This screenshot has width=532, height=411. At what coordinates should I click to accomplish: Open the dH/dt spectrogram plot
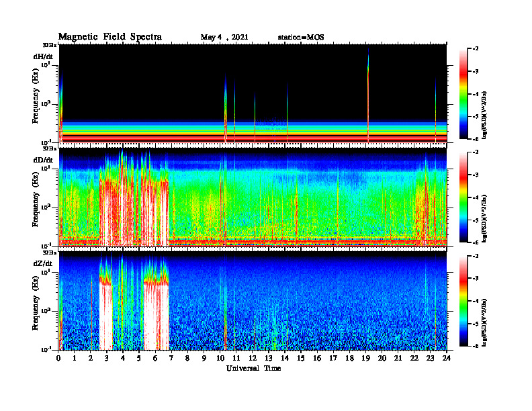[253, 93]
